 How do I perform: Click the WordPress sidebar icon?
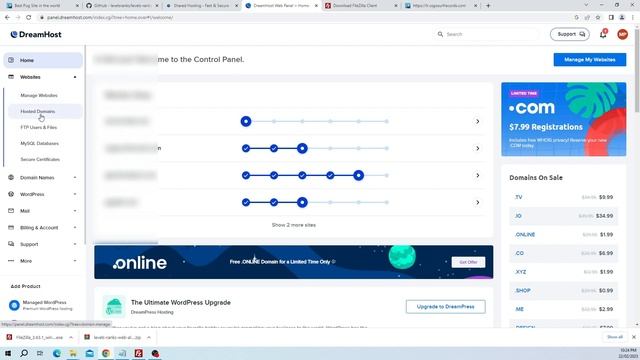click(x=11, y=194)
